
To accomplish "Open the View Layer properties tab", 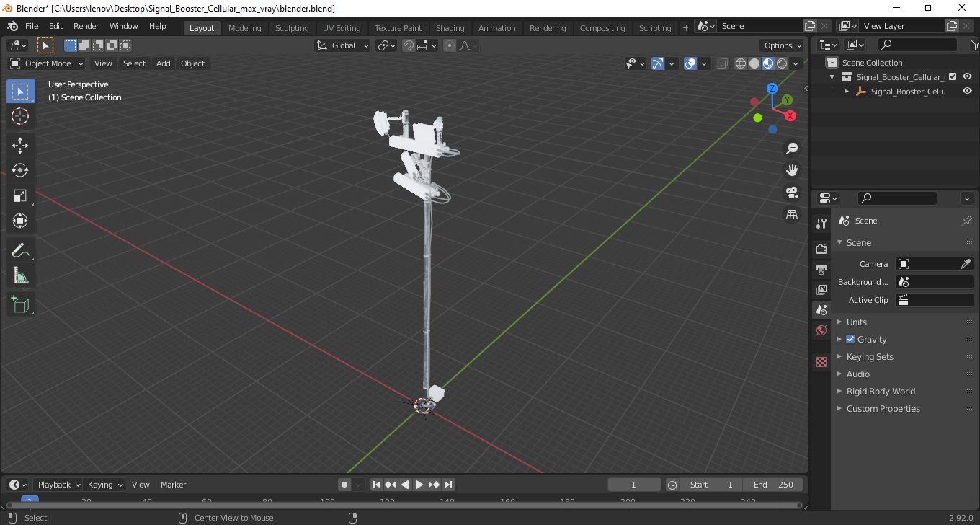I will coord(821,289).
